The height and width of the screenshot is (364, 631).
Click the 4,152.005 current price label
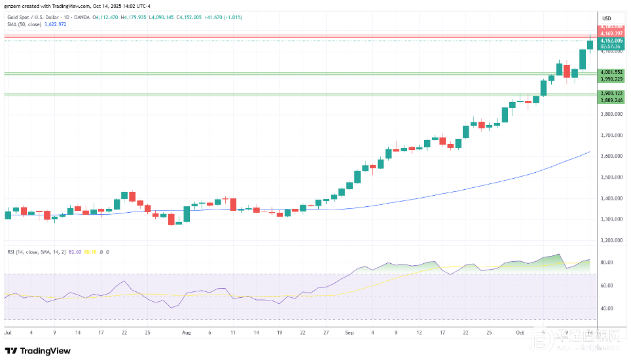coord(612,41)
